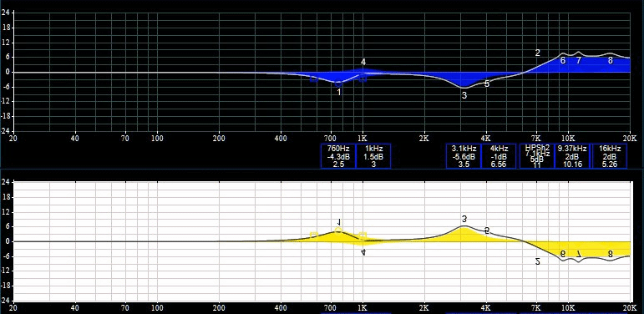644x314 pixels.
Task: Click the yellow circular center handle in lower graph
Action: [x=338, y=230]
